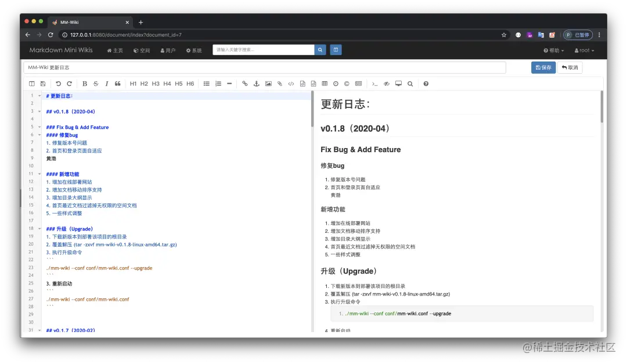Redo the last edit
The height and width of the screenshot is (364, 627).
(69, 84)
